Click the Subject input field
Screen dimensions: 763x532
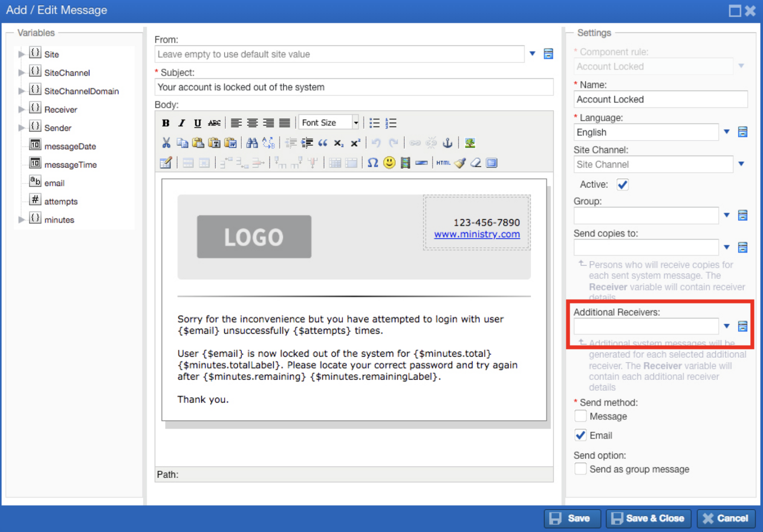coord(354,87)
